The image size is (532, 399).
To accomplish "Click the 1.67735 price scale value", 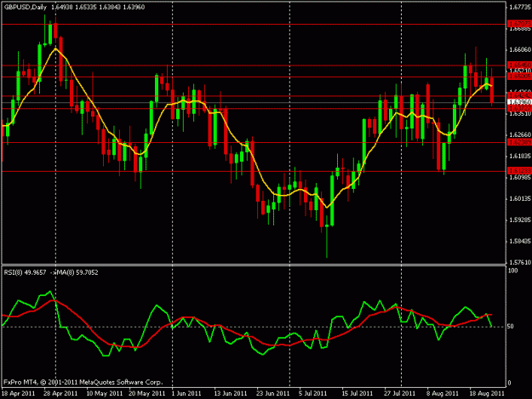I will pyautogui.click(x=520, y=7).
